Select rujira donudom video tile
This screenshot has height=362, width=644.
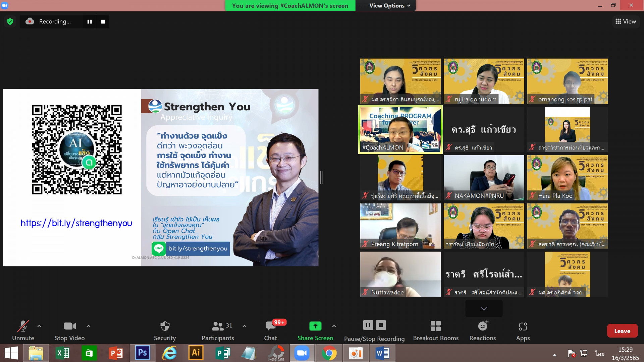tap(484, 81)
